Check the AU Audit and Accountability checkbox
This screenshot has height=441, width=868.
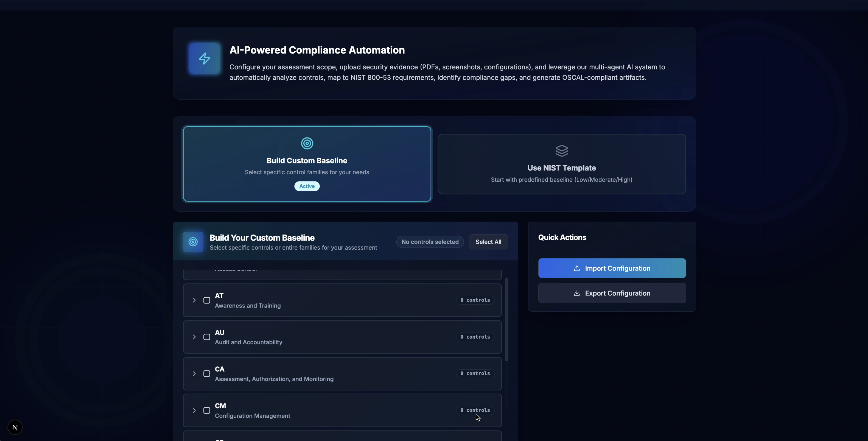pyautogui.click(x=206, y=337)
